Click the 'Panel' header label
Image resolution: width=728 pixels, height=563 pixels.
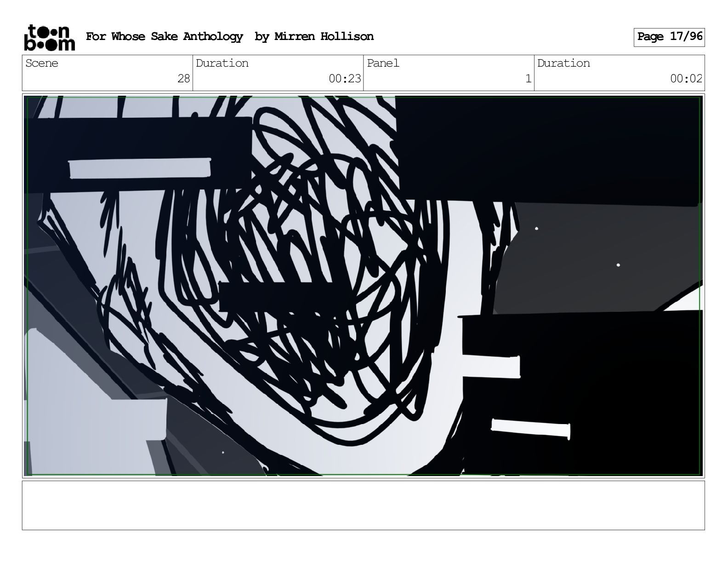coord(383,63)
